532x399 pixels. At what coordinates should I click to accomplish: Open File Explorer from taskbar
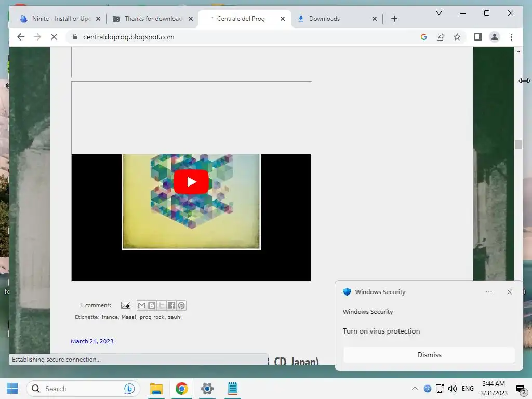click(156, 389)
